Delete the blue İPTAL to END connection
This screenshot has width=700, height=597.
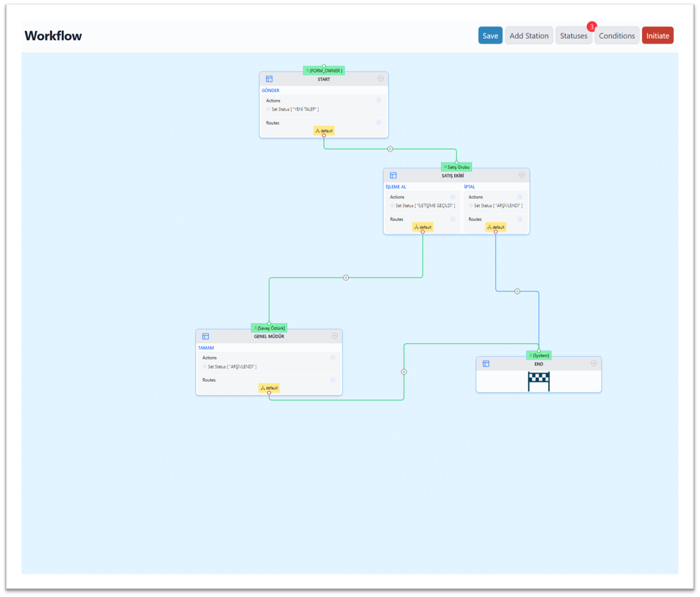click(x=517, y=292)
